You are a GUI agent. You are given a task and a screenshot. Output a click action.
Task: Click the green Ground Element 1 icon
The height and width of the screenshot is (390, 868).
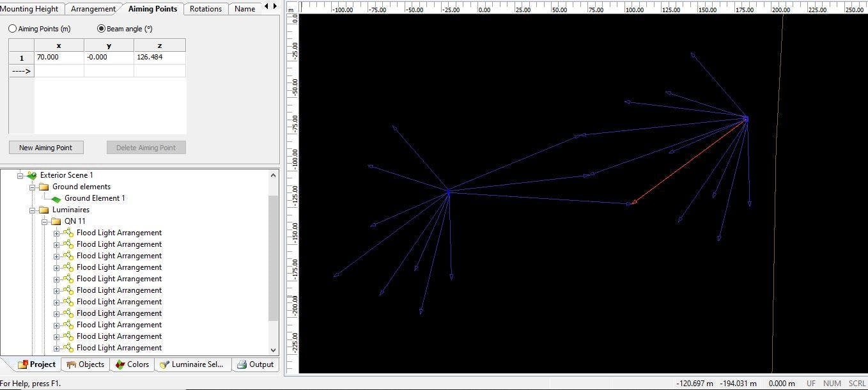point(56,199)
